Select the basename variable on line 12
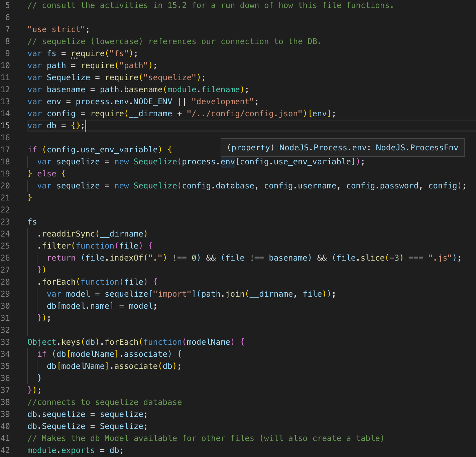This screenshot has height=457, width=476. [66, 89]
